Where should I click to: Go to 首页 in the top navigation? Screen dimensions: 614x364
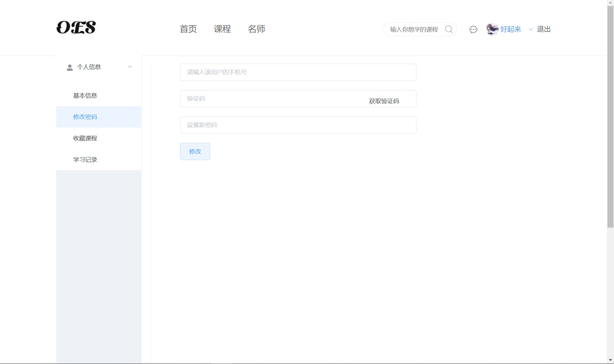click(188, 29)
